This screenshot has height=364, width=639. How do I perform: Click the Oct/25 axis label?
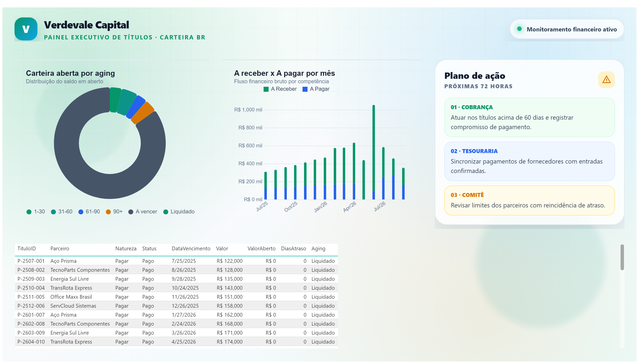tap(291, 207)
